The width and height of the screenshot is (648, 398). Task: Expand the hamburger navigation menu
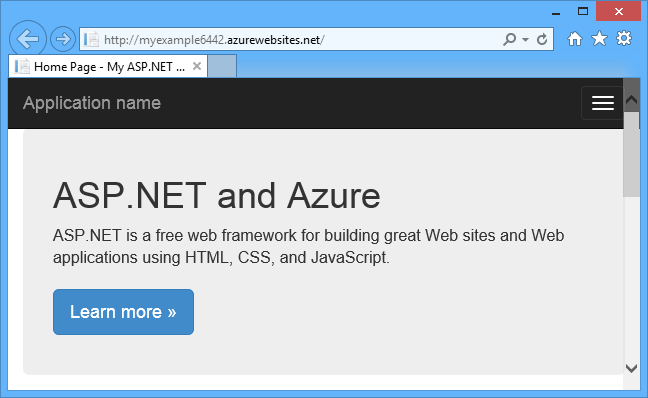tap(603, 103)
